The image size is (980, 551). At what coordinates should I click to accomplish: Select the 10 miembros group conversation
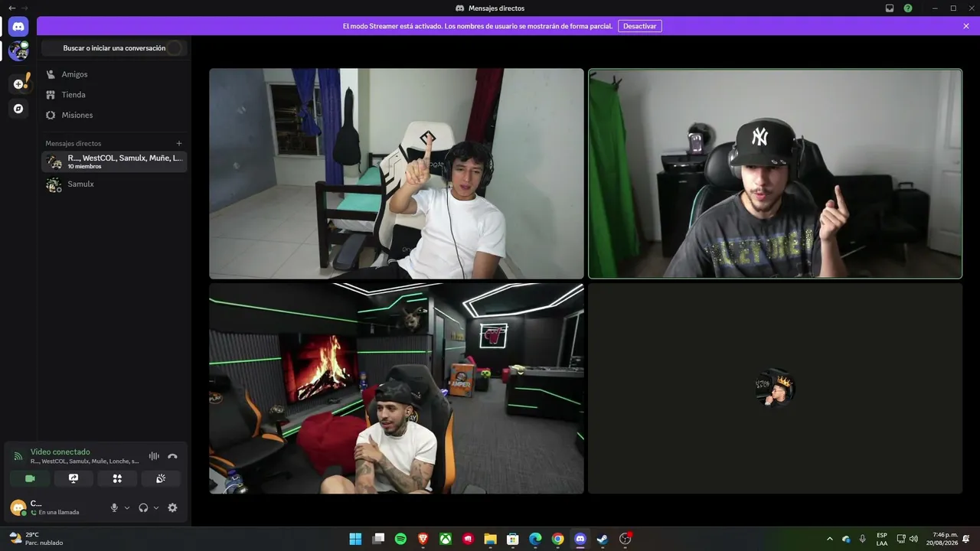click(x=114, y=161)
